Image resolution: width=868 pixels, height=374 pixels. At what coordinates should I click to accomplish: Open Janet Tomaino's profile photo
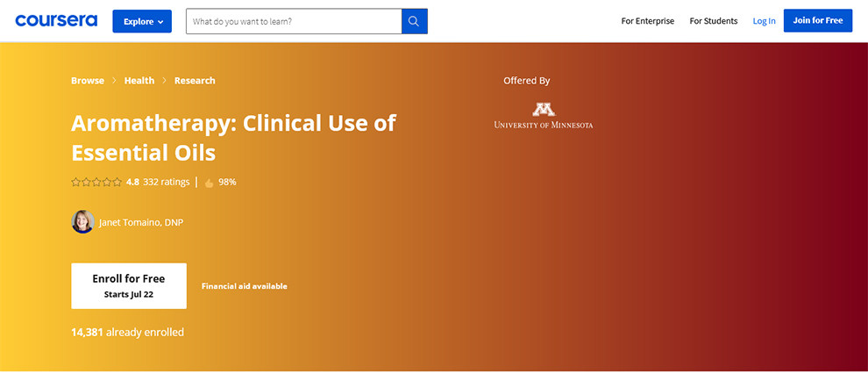82,222
